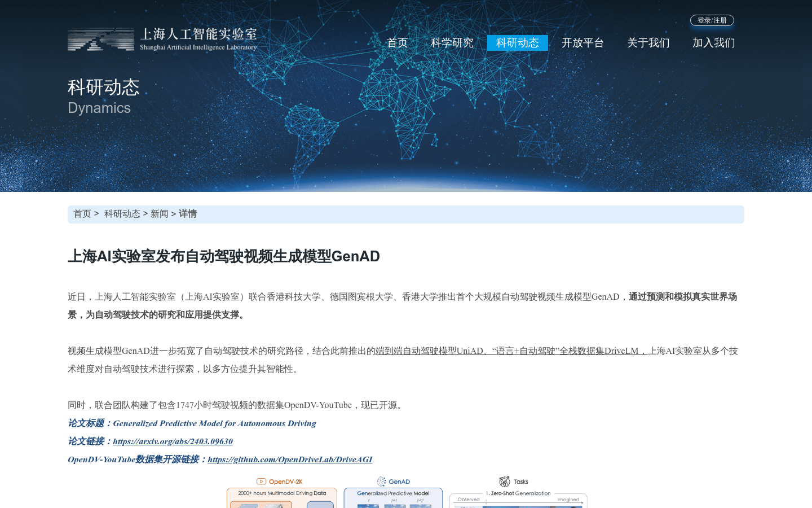
Task: Click 新闻 in the breadcrumb bar
Action: pos(160,214)
